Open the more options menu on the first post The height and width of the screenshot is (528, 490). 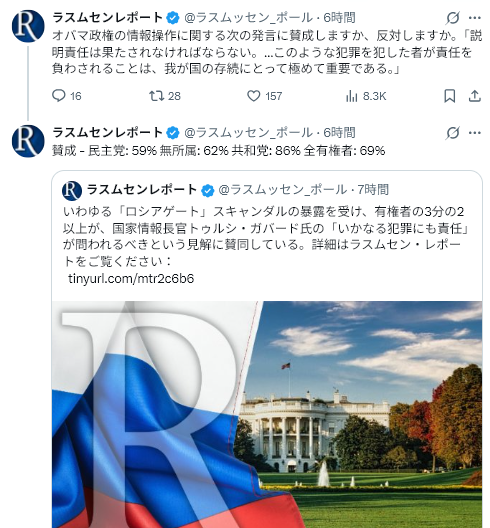[475, 18]
